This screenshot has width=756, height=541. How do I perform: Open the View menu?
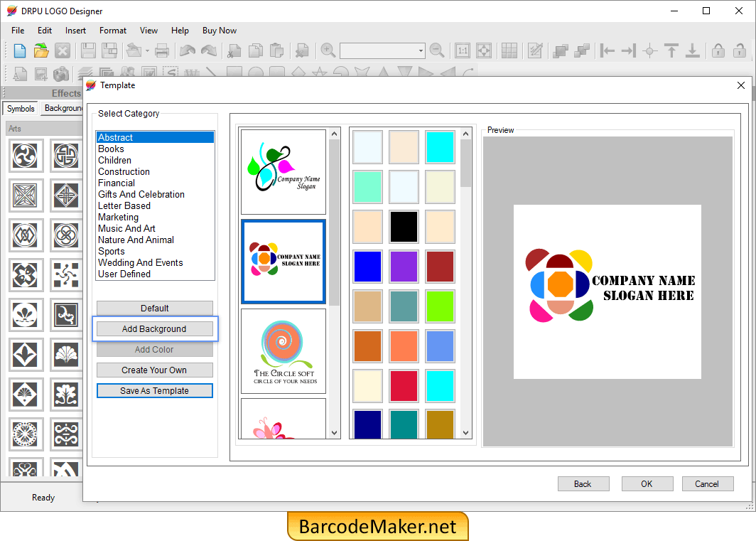pos(148,31)
